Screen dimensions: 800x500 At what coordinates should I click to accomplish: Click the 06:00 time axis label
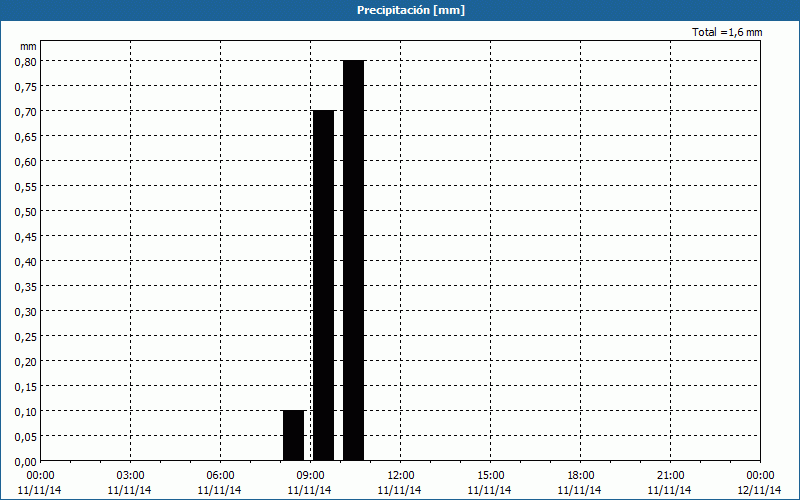point(220,475)
